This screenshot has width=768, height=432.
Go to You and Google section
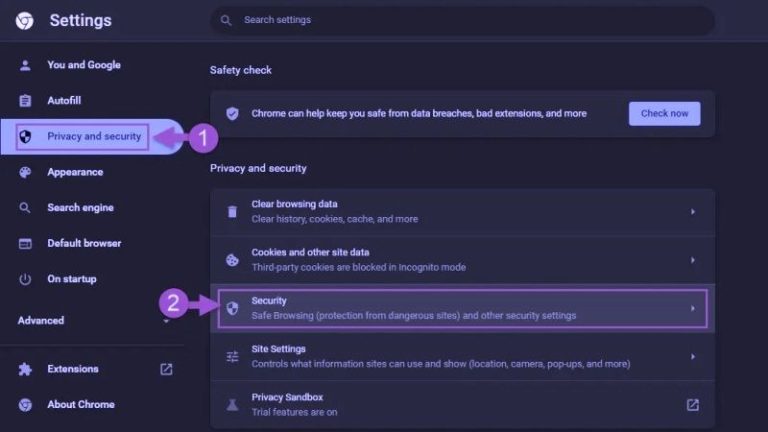tap(83, 65)
